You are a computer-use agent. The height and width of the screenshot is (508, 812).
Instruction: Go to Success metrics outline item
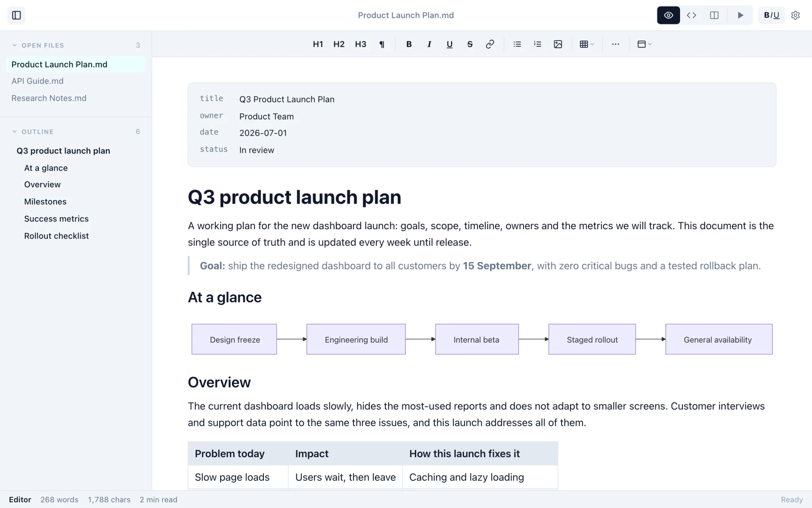[x=56, y=219]
